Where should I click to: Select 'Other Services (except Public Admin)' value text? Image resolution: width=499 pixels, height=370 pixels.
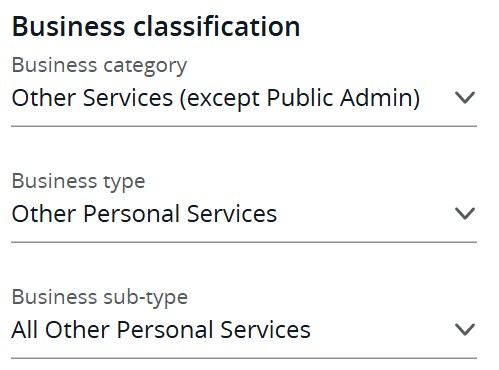[216, 99]
